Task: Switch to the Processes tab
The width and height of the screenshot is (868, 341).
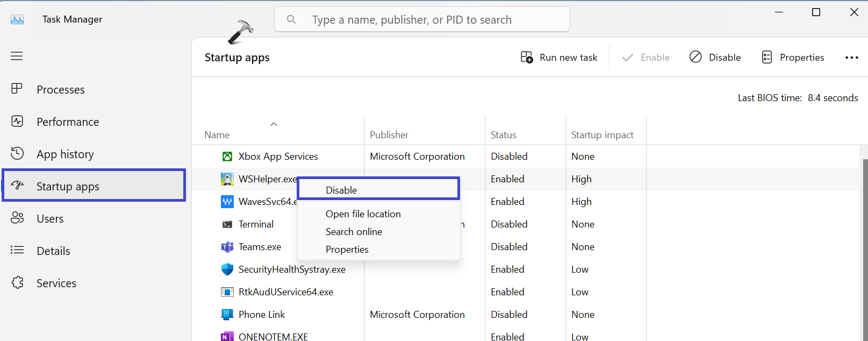Action: [60, 90]
